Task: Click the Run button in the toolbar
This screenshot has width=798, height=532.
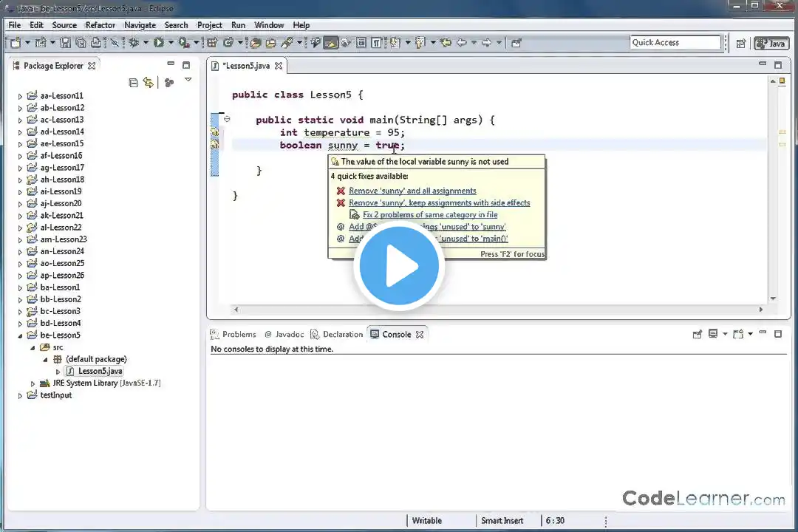Action: (158, 43)
